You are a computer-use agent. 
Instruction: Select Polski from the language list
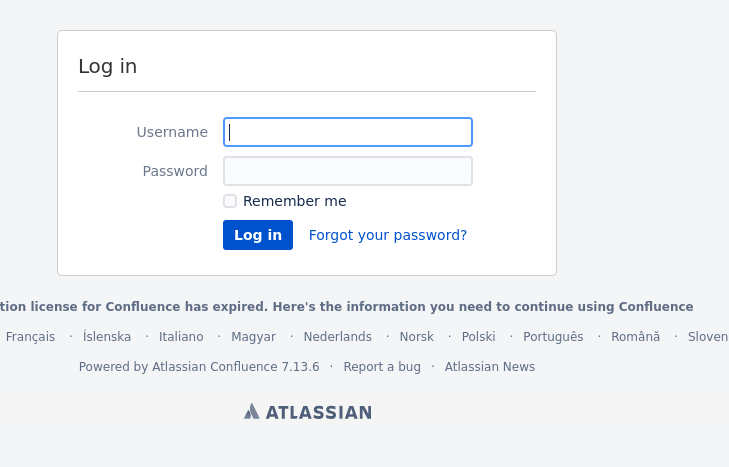pos(479,337)
